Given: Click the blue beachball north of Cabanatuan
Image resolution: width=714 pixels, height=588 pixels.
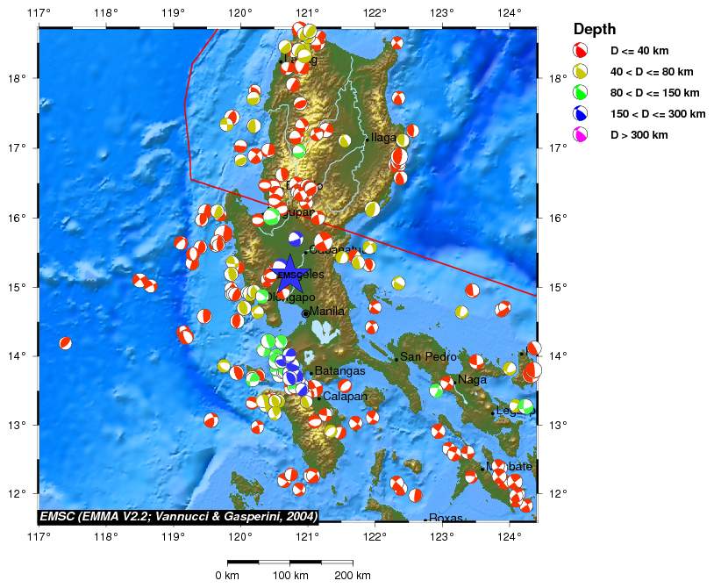Looking at the screenshot, I should point(296,239).
